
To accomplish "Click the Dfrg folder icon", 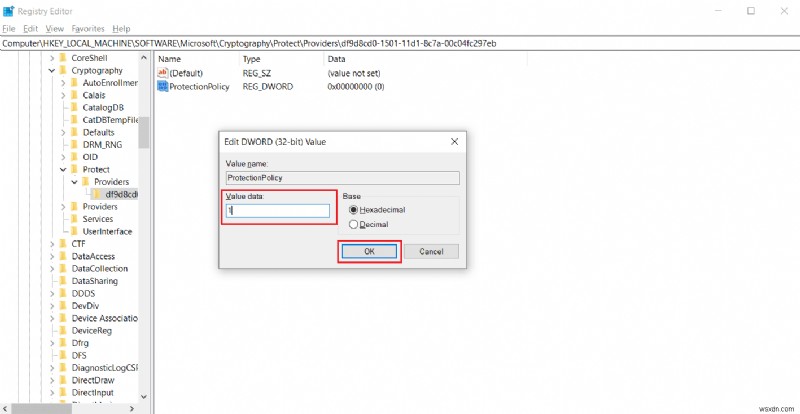I will 63,343.
